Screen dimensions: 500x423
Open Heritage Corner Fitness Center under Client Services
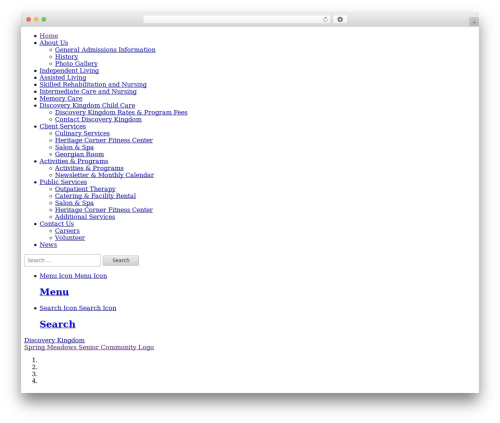(x=104, y=140)
